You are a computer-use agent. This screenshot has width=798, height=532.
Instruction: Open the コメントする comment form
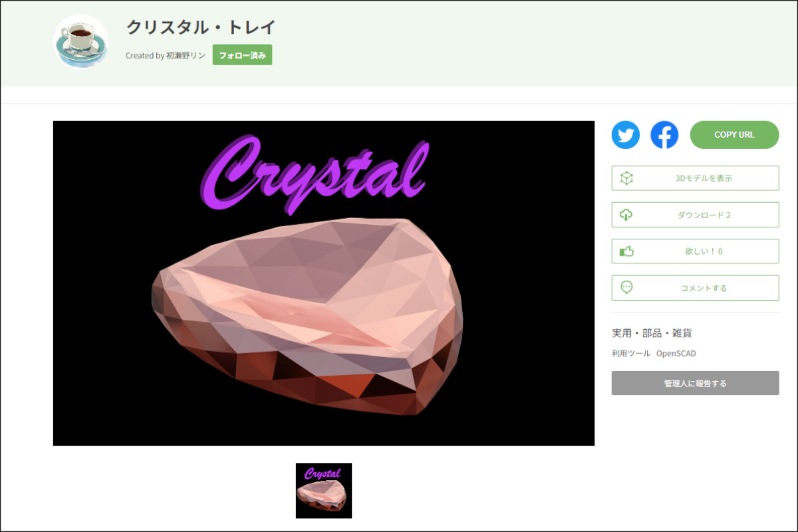coord(695,288)
